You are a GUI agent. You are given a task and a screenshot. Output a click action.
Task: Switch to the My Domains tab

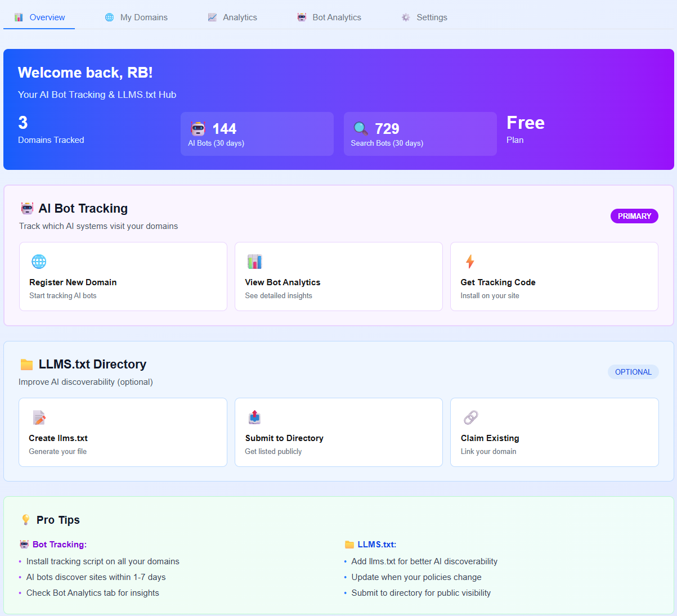pyautogui.click(x=136, y=17)
